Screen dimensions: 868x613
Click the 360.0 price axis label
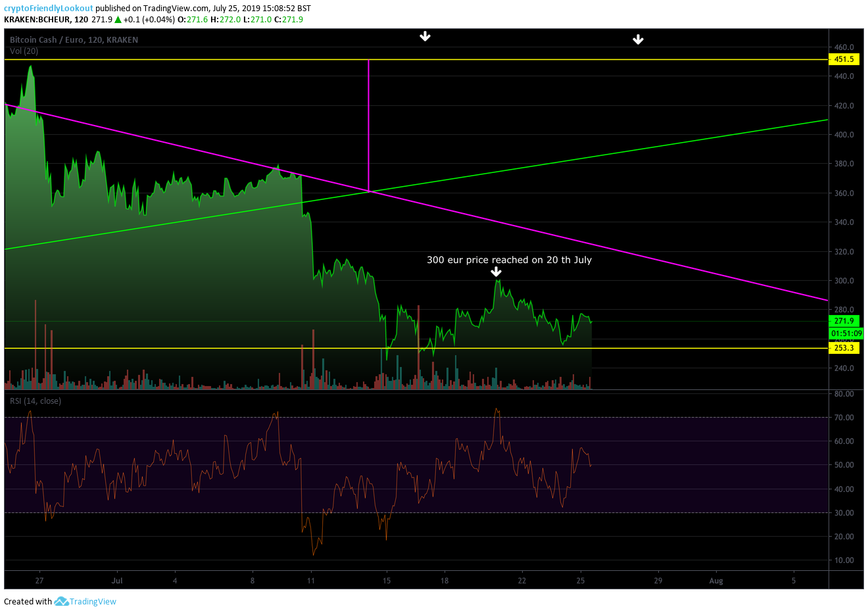tap(844, 193)
